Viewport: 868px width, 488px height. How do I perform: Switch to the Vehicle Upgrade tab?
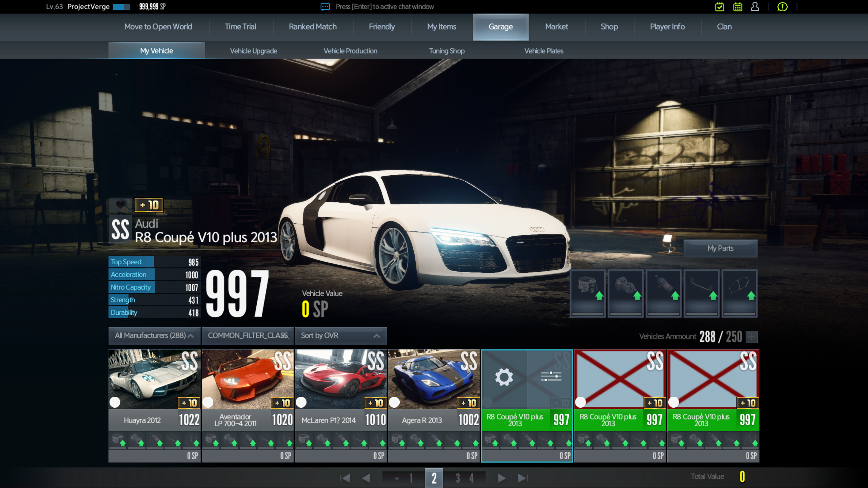pos(254,51)
